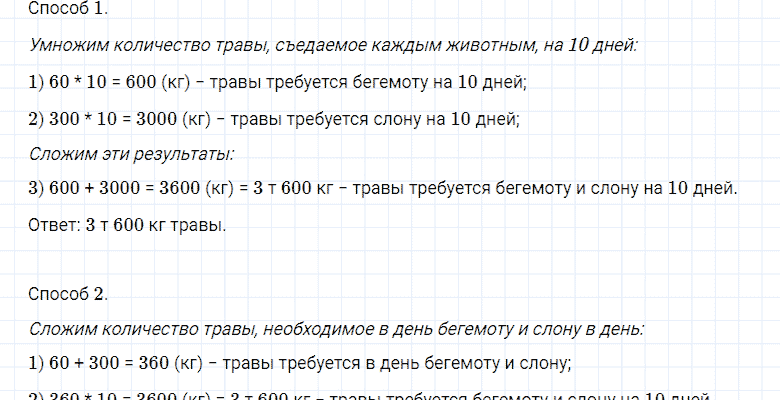Select the italic sentence starting "Сложим количество травы"
This screenshot has width=780, height=400.
coord(337,328)
